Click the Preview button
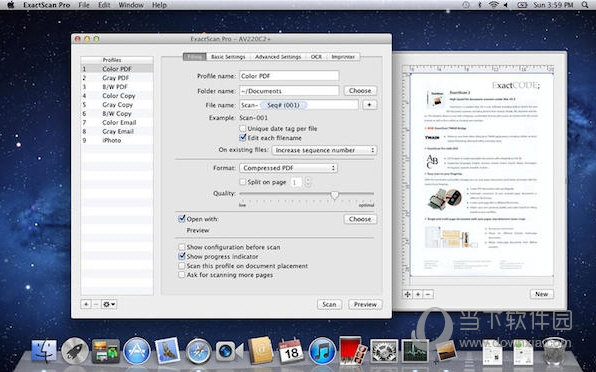 tap(365, 304)
